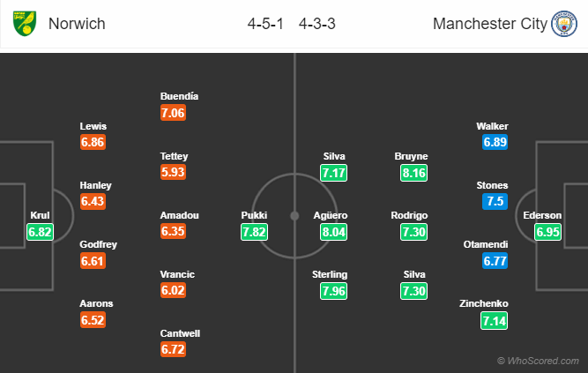Viewport: 588px width, 373px height.
Task: Open the WhoScored.com watermark link
Action: coord(538,361)
